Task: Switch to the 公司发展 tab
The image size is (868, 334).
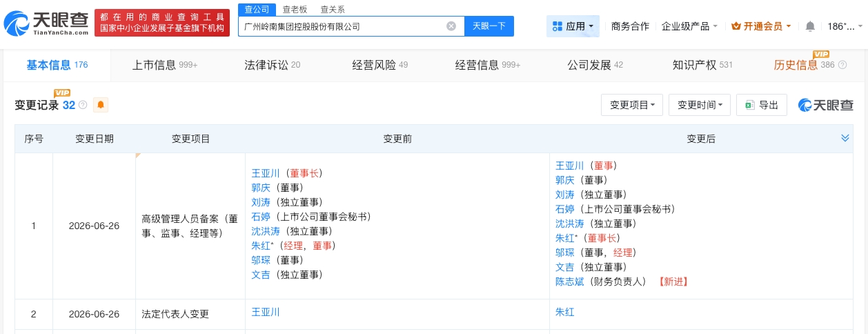Action: (x=595, y=65)
